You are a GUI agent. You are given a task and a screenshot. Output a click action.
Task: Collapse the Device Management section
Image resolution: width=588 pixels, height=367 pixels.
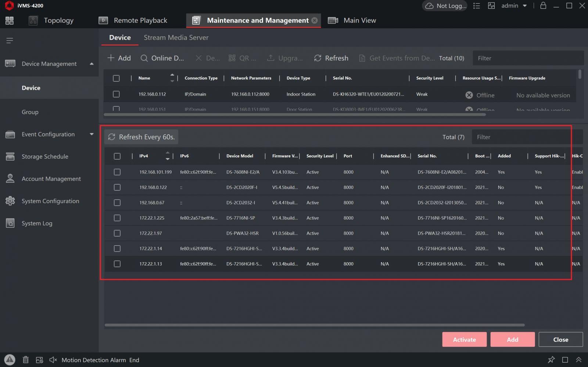pos(92,64)
